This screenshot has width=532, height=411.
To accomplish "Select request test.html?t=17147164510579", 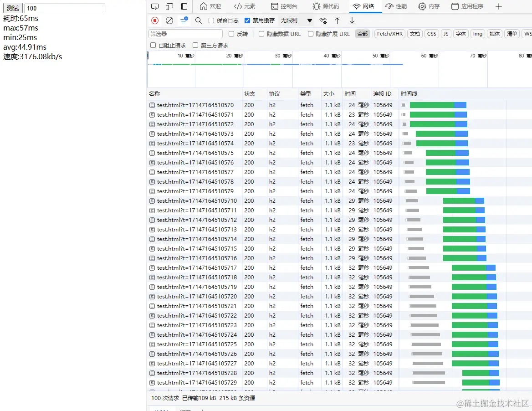I will [195, 191].
